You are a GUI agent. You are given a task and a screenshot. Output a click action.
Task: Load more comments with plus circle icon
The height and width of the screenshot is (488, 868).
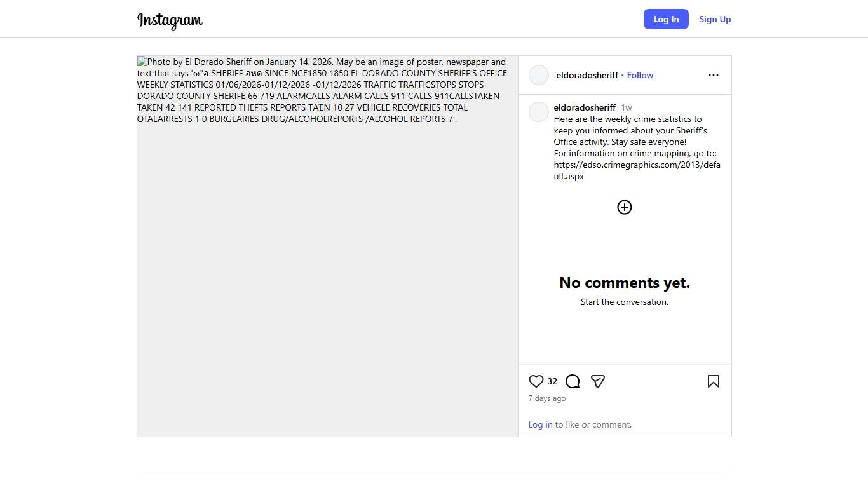click(x=625, y=207)
